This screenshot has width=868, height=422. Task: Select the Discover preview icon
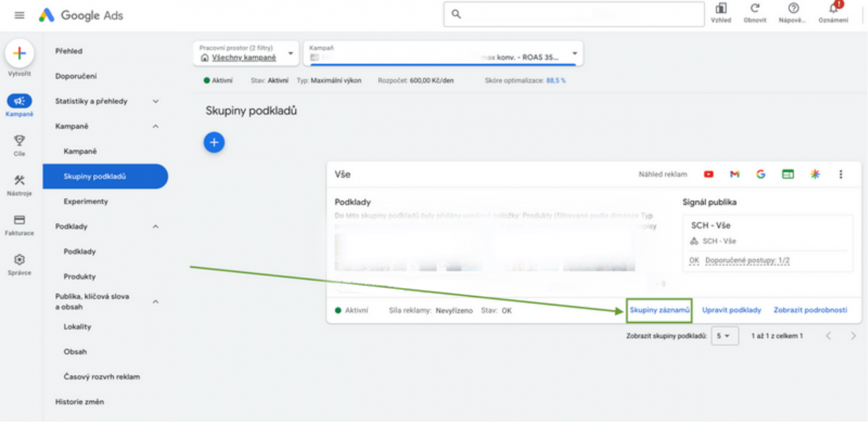(x=814, y=174)
